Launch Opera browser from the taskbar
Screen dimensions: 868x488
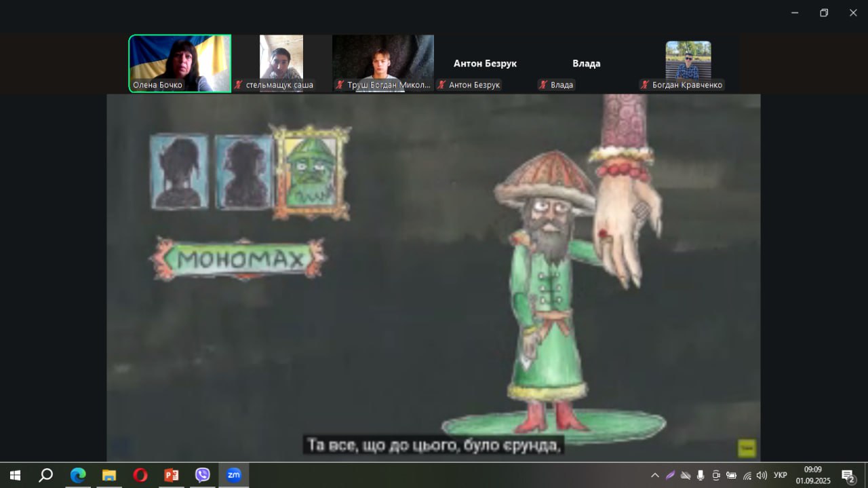(x=140, y=475)
